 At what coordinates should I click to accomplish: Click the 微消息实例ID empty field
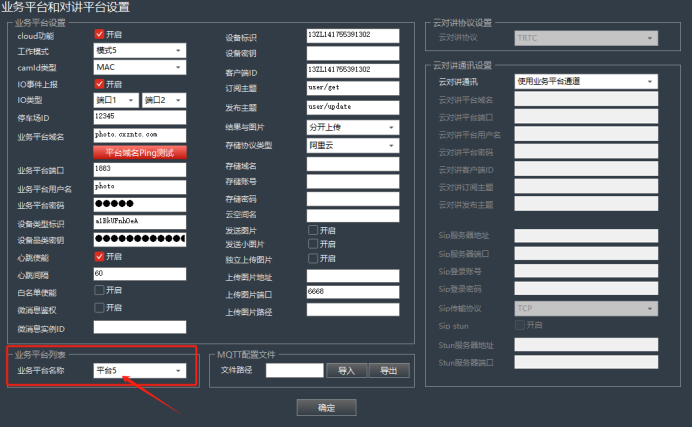tap(140, 327)
